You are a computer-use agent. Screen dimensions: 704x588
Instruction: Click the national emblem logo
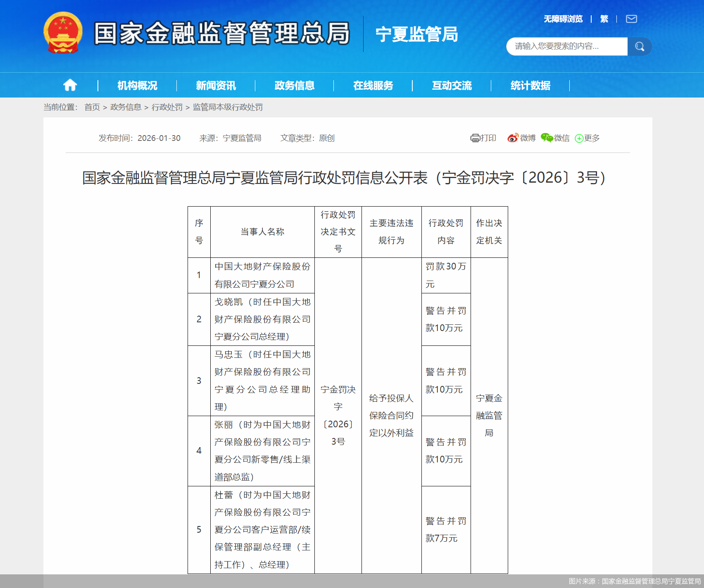[63, 33]
